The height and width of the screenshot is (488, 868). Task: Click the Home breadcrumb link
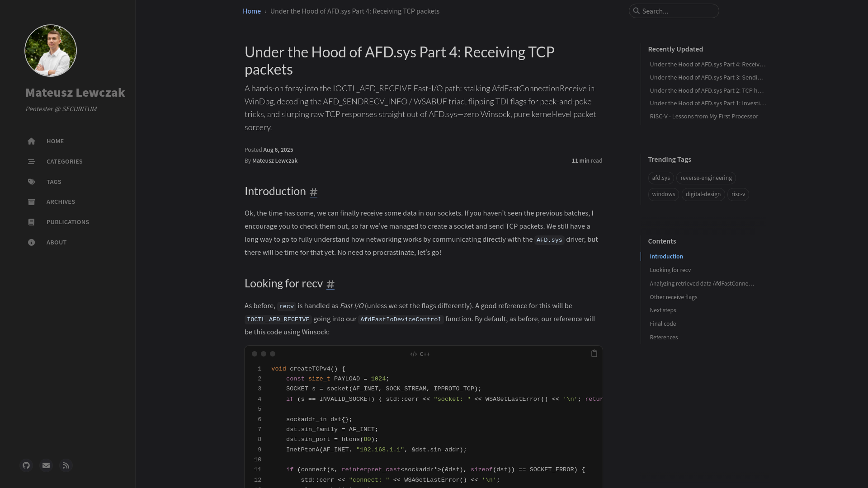(x=252, y=11)
